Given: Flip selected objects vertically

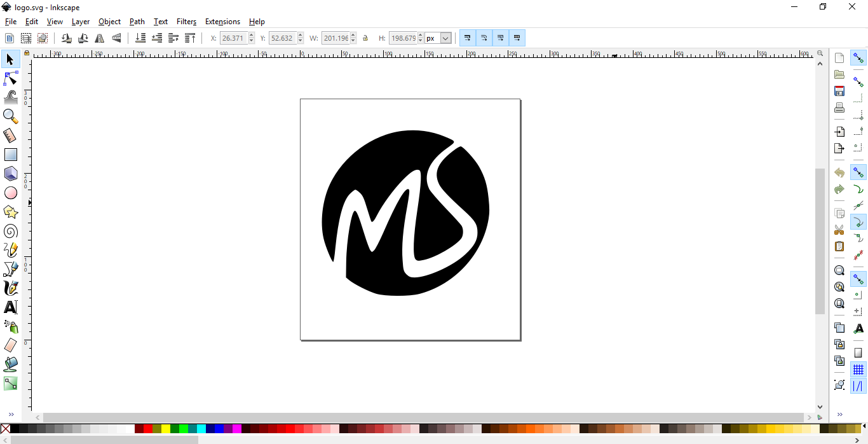Looking at the screenshot, I should click(x=116, y=38).
